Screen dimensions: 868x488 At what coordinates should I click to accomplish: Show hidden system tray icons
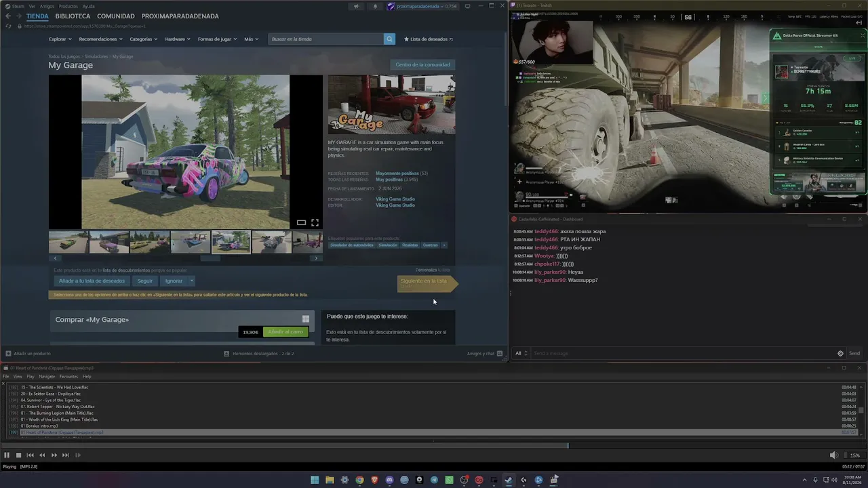pyautogui.click(x=805, y=480)
